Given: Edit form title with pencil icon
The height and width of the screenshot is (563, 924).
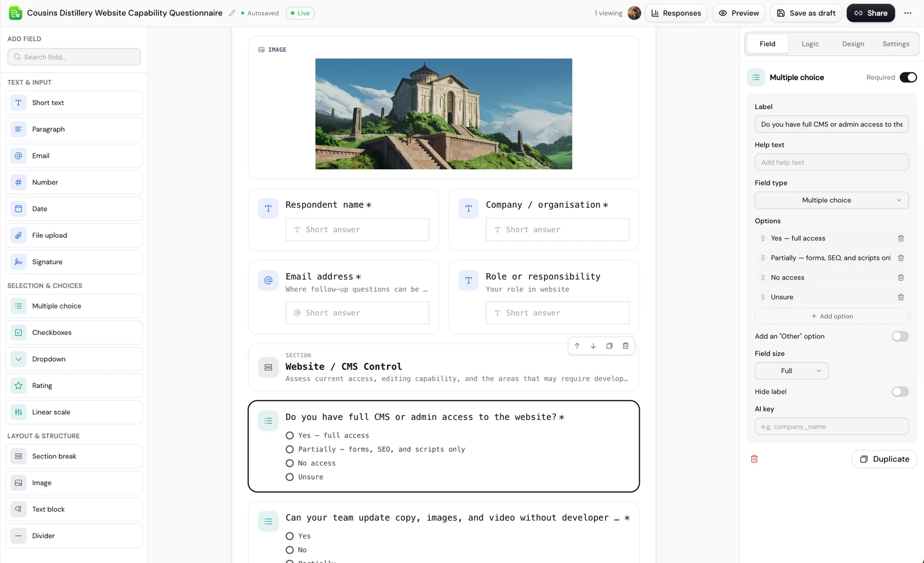Looking at the screenshot, I should tap(232, 13).
